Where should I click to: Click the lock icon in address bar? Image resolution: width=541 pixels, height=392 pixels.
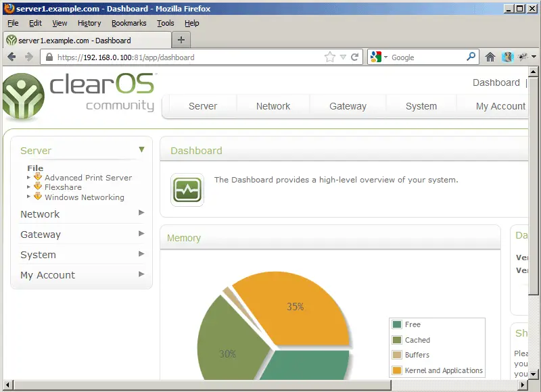pyautogui.click(x=49, y=57)
